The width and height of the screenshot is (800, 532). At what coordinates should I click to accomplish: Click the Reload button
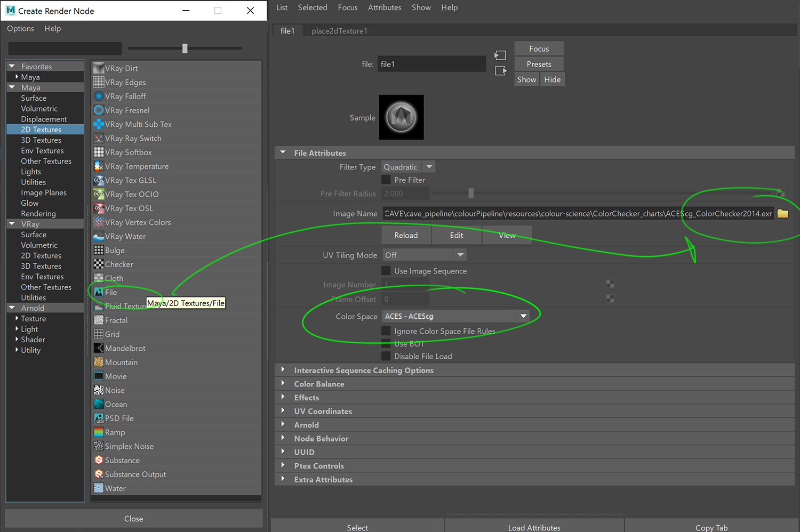pyautogui.click(x=406, y=235)
